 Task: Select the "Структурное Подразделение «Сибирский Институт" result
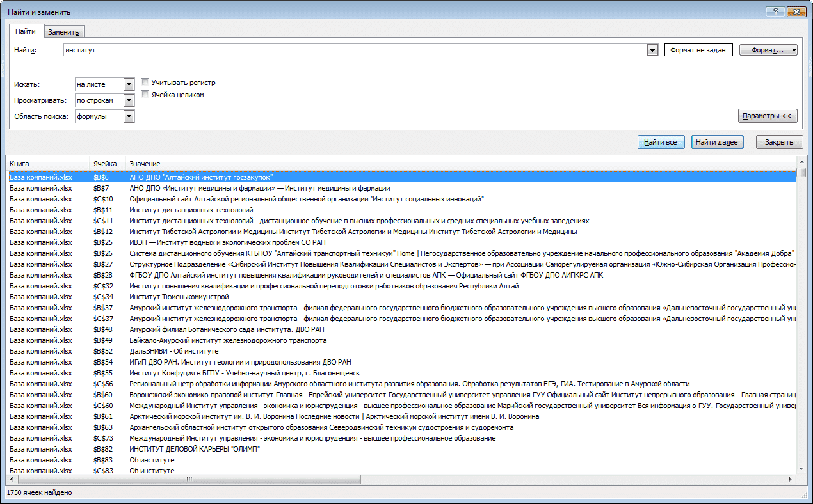[x=401, y=264]
